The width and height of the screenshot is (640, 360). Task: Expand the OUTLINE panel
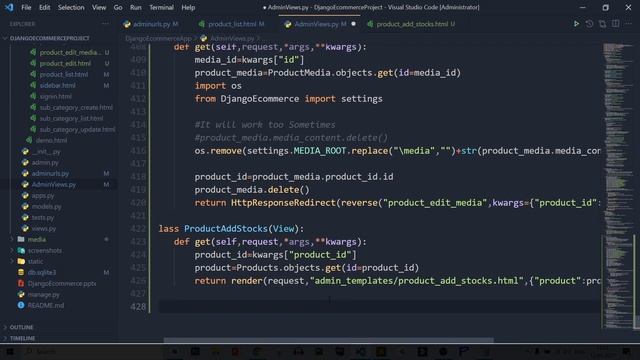pyautogui.click(x=21, y=327)
